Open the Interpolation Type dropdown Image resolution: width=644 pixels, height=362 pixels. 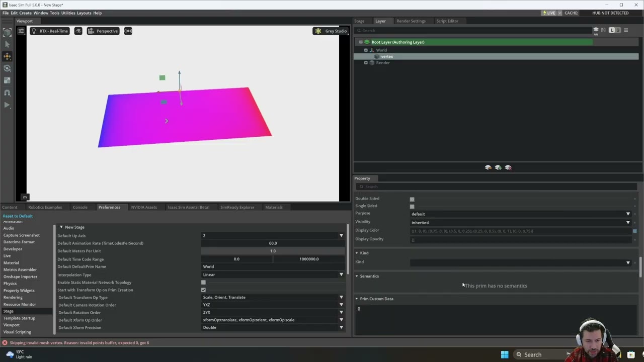coord(273,275)
